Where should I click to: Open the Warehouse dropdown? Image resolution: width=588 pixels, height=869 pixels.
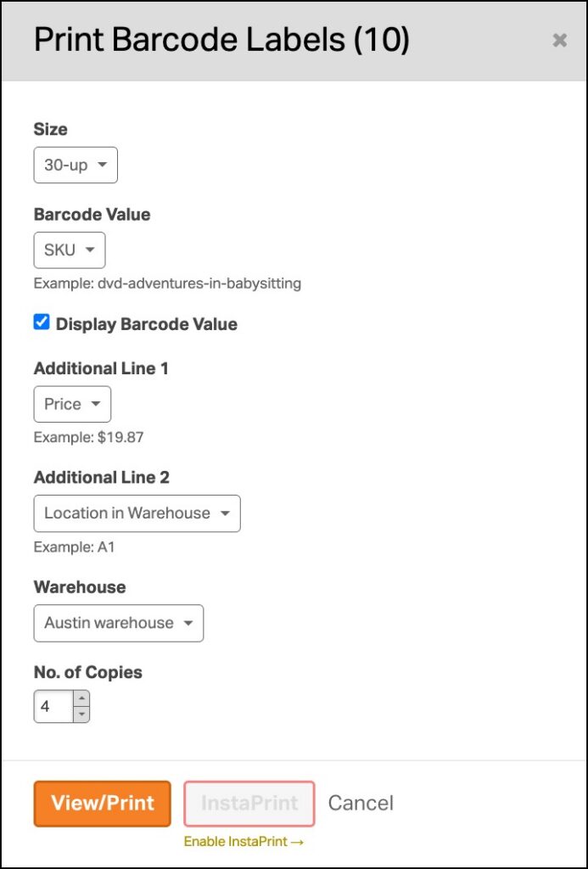point(119,623)
